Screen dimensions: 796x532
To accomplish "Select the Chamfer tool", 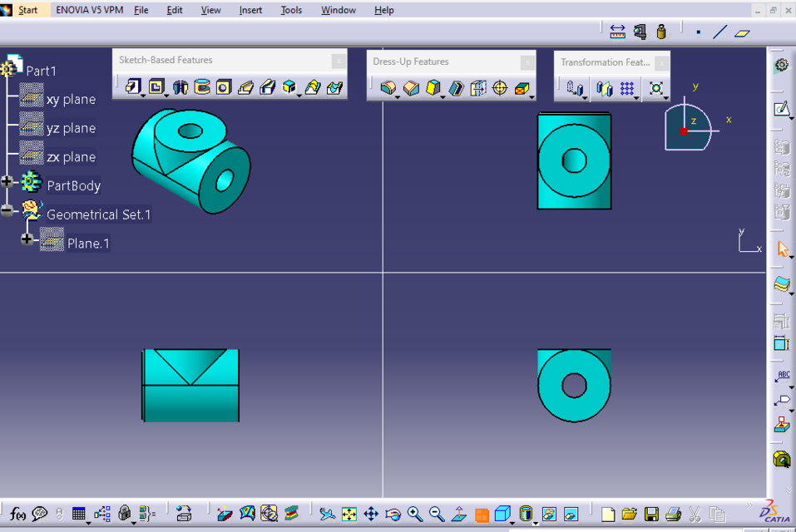I will tap(411, 86).
